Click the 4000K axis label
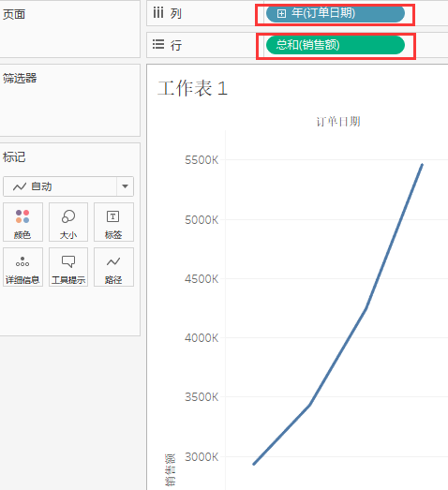This screenshot has width=448, height=490. coord(202,338)
